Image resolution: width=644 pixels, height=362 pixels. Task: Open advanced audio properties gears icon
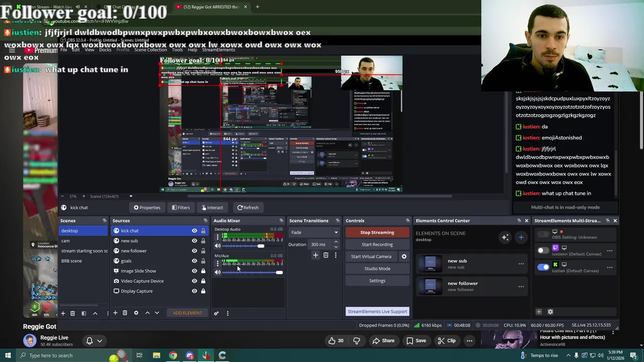click(x=216, y=313)
